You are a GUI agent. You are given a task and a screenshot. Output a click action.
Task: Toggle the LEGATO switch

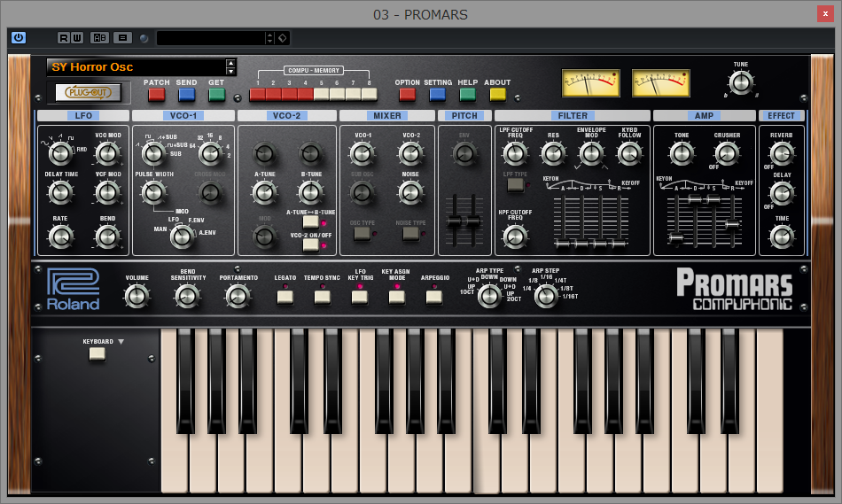point(285,298)
